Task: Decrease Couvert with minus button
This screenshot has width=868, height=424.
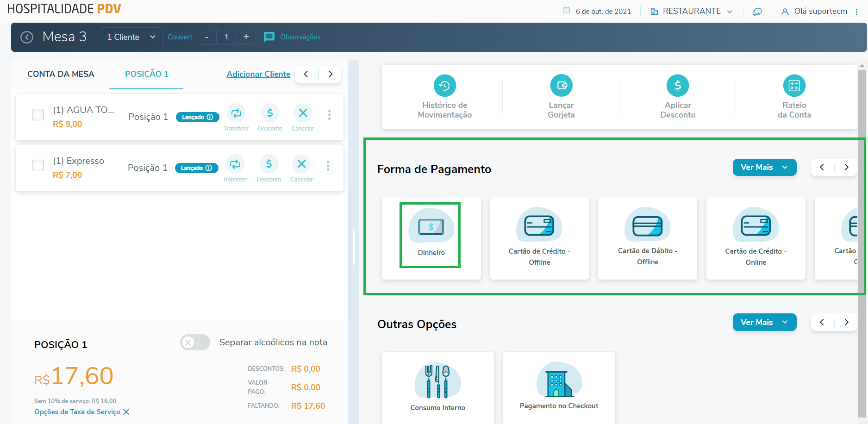Action: coord(206,37)
